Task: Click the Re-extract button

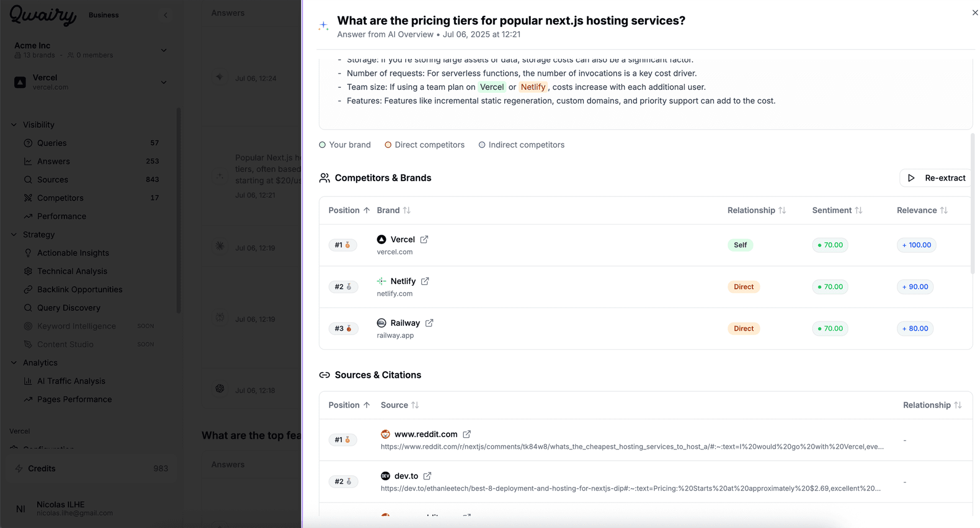Action: coord(936,178)
